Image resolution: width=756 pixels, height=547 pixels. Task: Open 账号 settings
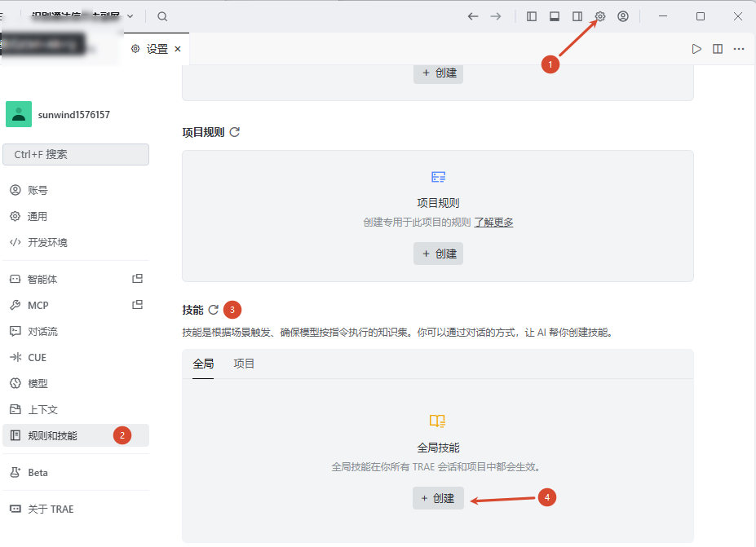[x=76, y=191]
